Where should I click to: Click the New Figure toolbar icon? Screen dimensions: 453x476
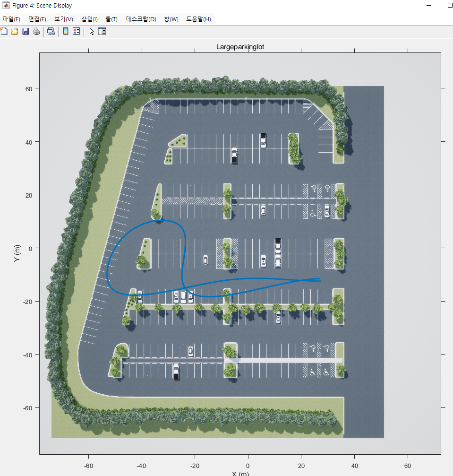pyautogui.click(x=4, y=31)
